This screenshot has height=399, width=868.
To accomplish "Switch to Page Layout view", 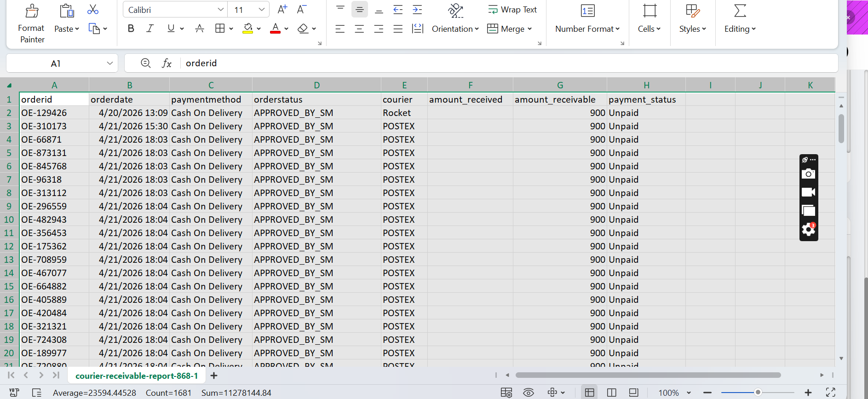I will (x=634, y=393).
